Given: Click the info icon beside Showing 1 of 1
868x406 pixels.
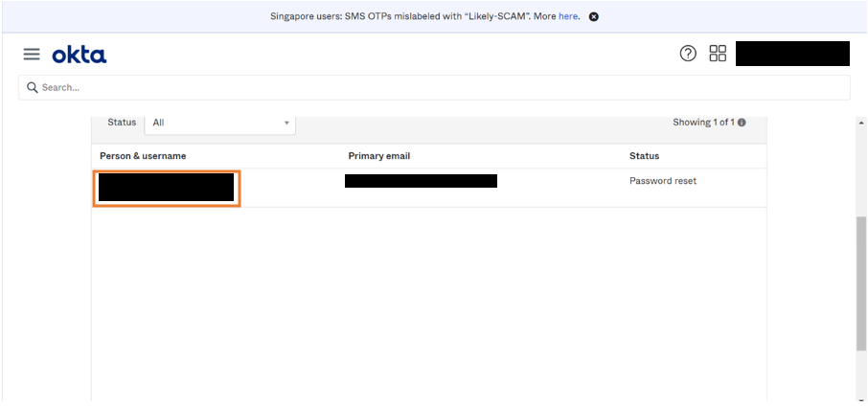Looking at the screenshot, I should (742, 123).
